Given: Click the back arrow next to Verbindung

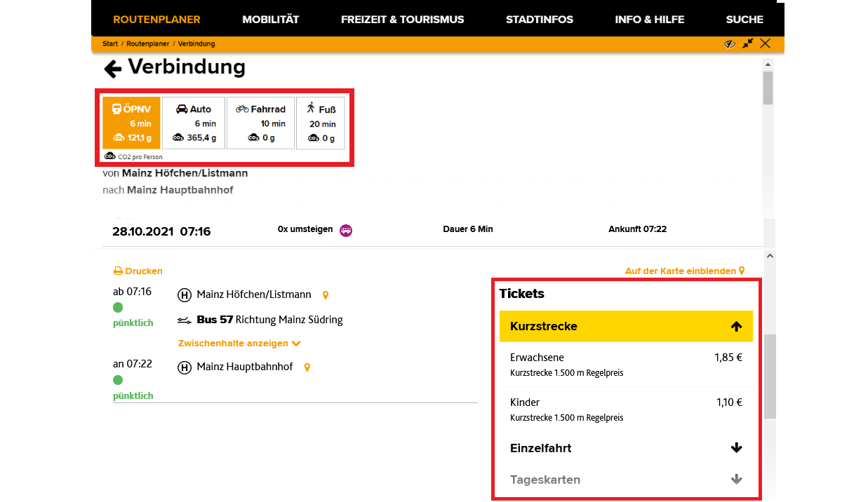Looking at the screenshot, I should pyautogui.click(x=112, y=68).
